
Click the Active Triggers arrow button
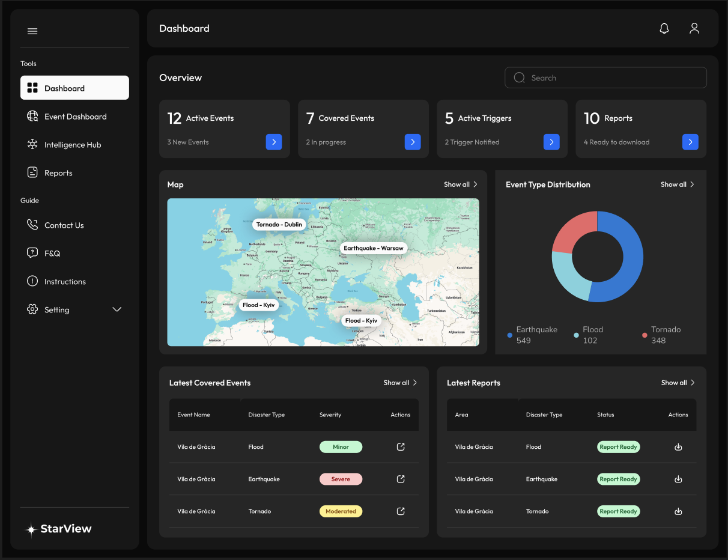551,142
